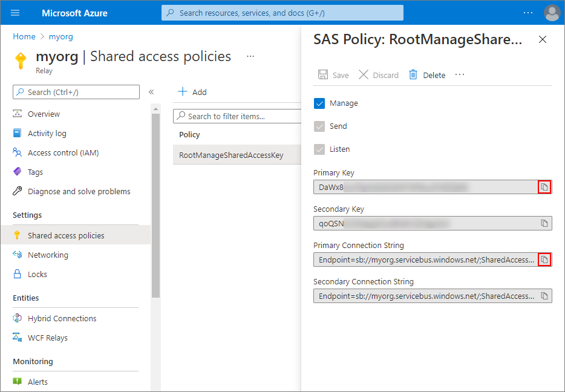The image size is (565, 392).
Task: Copy the Primary Connection String
Action: click(544, 260)
